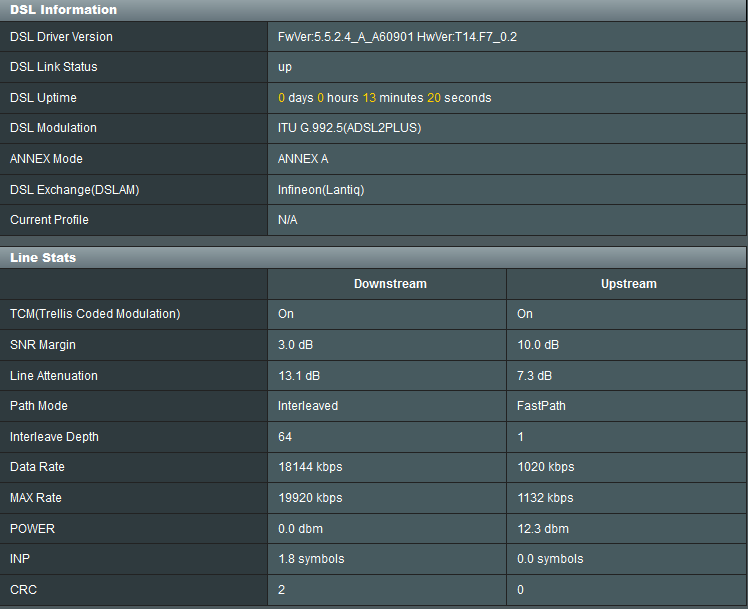Select the ANNEX Mode label

point(46,159)
